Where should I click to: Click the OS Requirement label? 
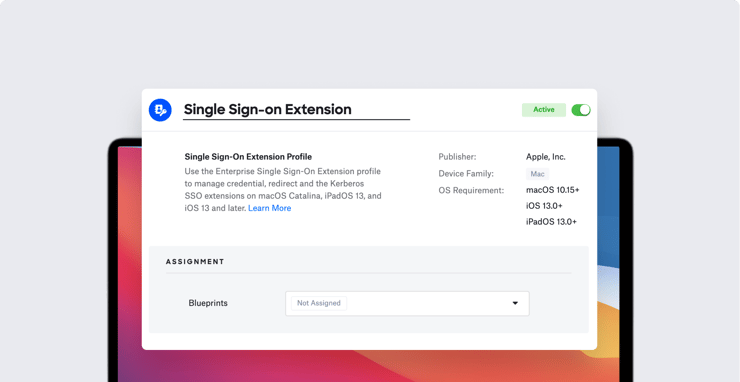point(471,191)
